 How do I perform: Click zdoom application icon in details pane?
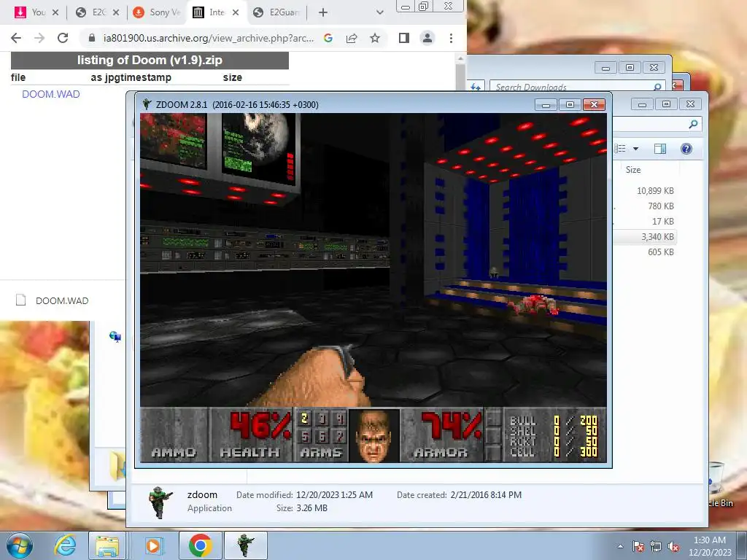coord(160,502)
